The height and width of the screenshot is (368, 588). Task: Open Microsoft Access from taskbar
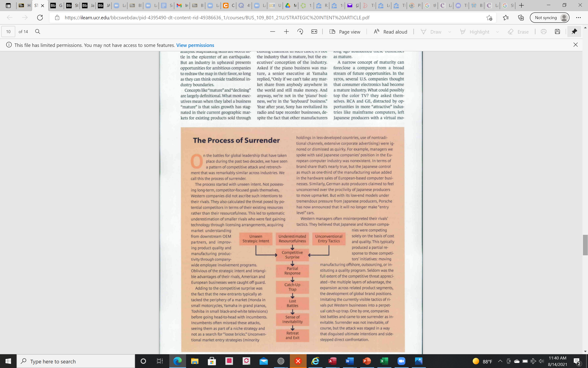pyautogui.click(x=333, y=361)
